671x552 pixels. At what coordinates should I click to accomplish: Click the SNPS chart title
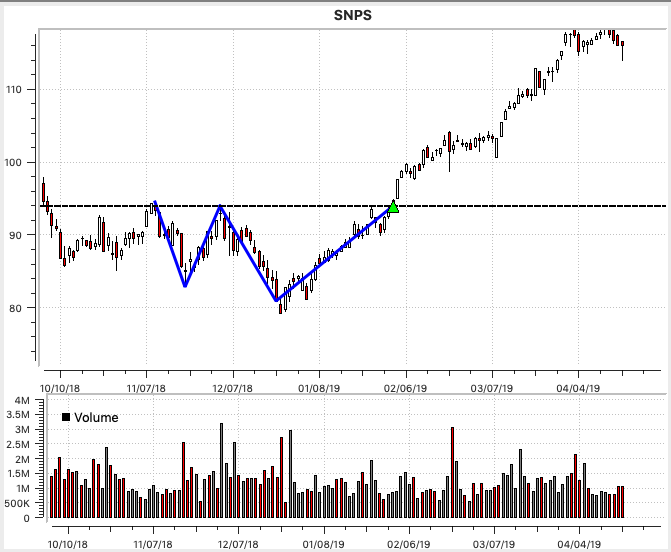tap(353, 15)
